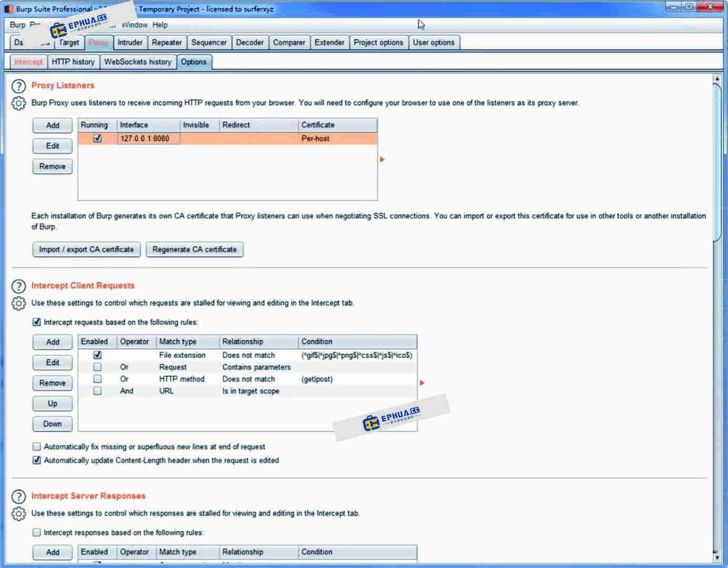
Task: Select the 127.0.0.1:8080 interface cell
Action: click(148, 138)
